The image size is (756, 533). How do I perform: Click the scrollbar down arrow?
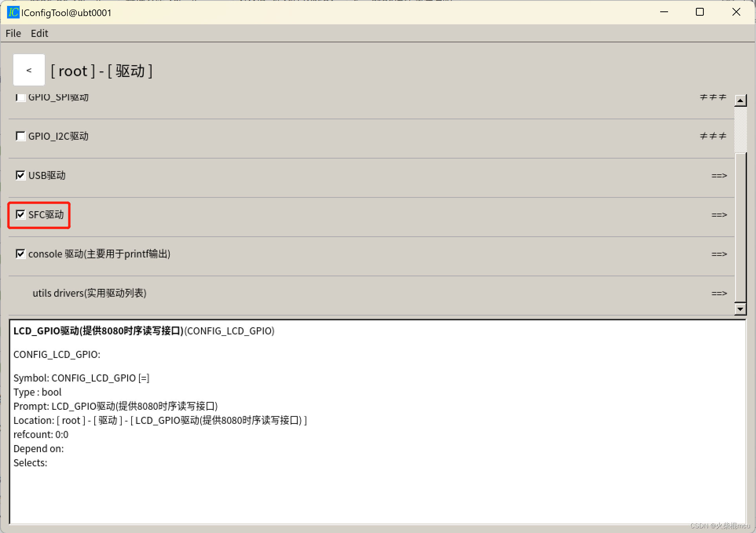(x=740, y=309)
